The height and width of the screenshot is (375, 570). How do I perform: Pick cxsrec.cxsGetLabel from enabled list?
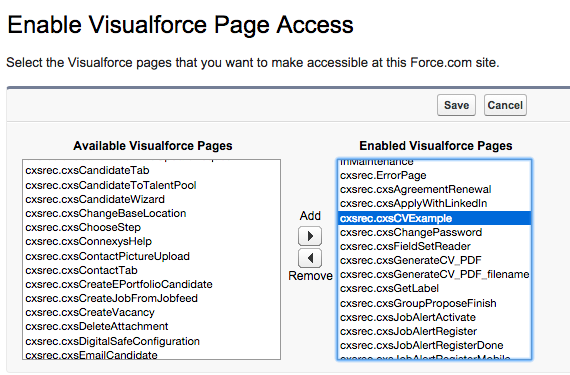coord(434,289)
